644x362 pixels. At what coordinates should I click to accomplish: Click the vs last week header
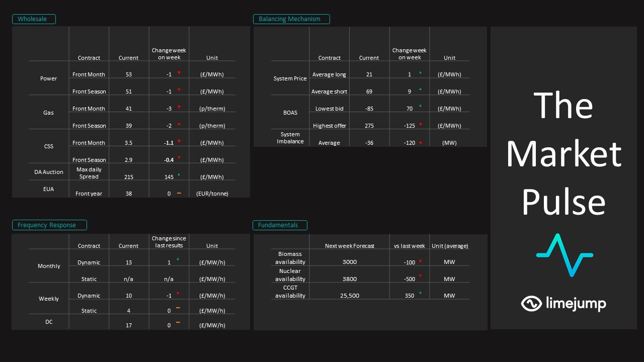[x=410, y=246]
